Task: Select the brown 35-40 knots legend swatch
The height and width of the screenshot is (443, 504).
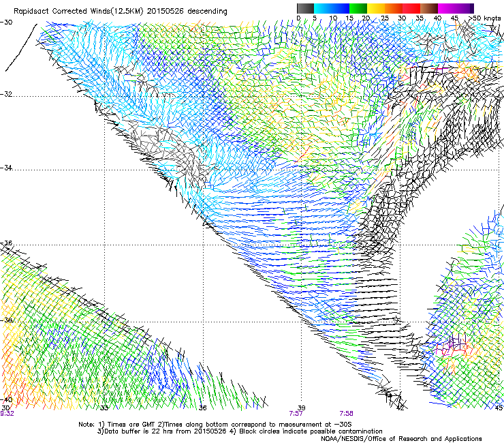Action: coord(429,8)
